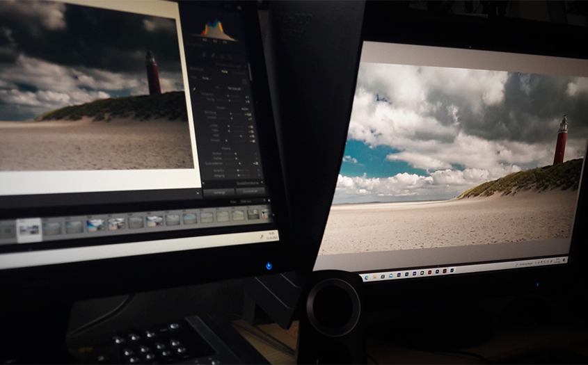This screenshot has width=588, height=365.
Task: Select the highlighted thumbnail in the filmstrip
Action: pos(29,229)
